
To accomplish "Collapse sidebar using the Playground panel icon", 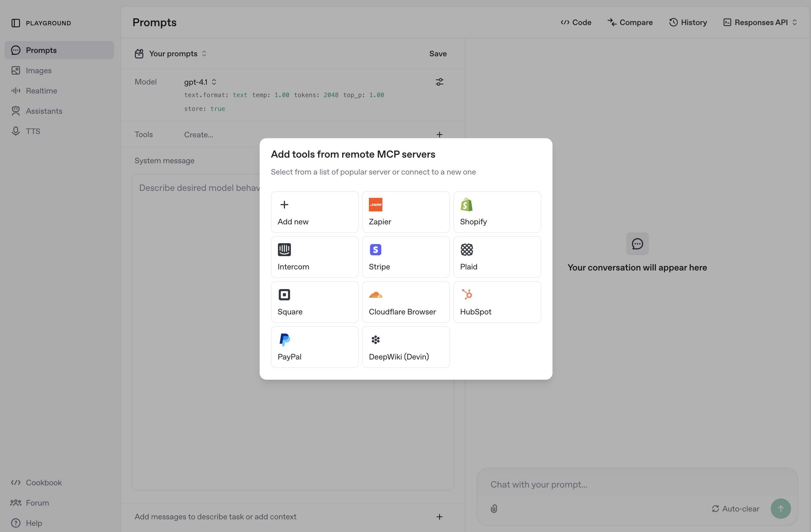I will (x=16, y=23).
